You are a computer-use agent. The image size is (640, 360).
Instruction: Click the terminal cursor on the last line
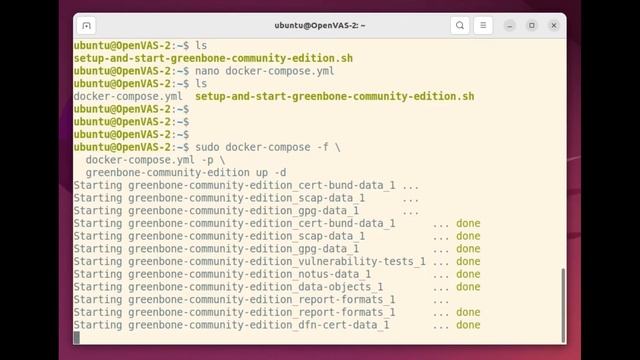click(77, 338)
